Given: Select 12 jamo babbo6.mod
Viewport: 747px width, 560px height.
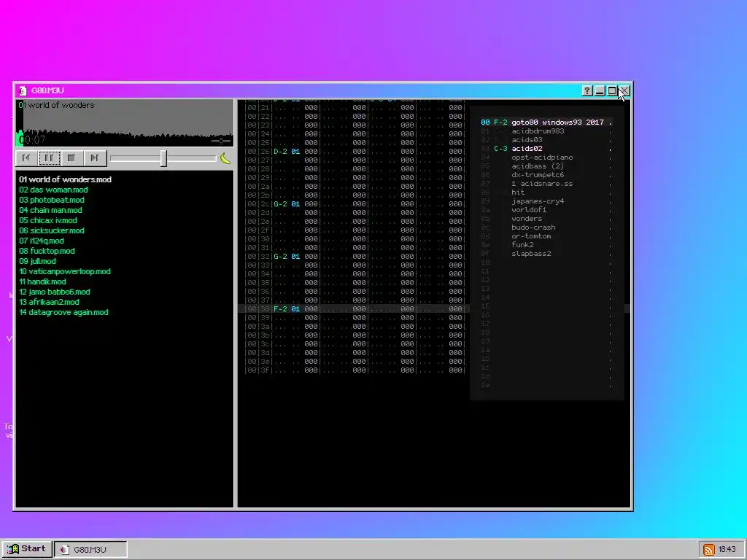Looking at the screenshot, I should click(x=54, y=292).
